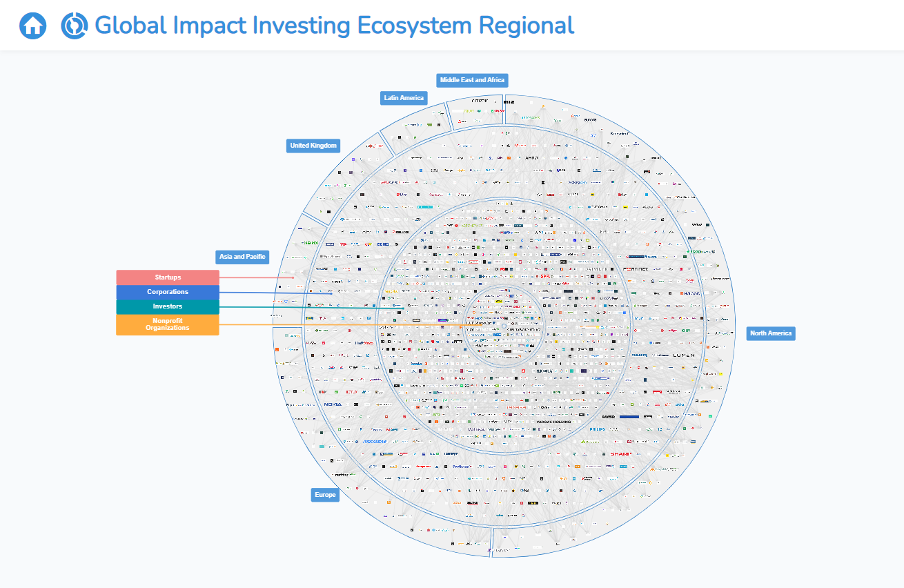Open the Latin America region label
904x588 pixels.
404,98
